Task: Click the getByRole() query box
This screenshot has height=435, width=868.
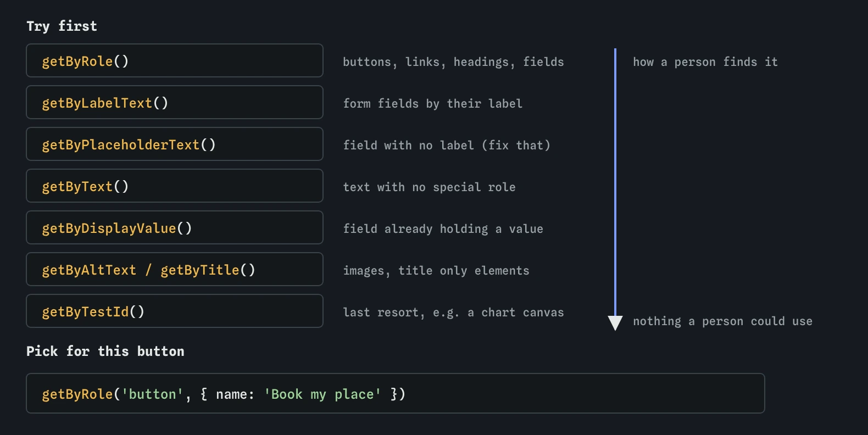Action: point(175,60)
